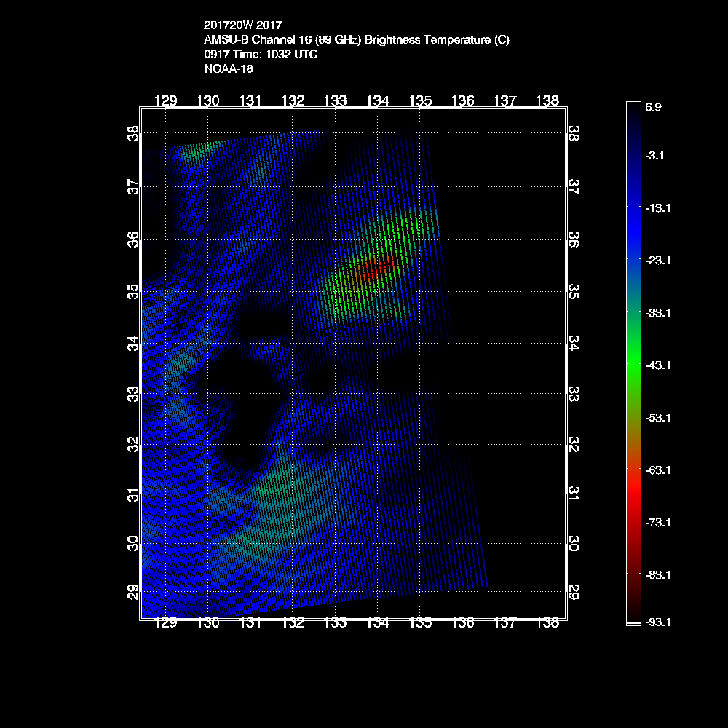Click the right-axis latitude label '36'

pos(574,240)
